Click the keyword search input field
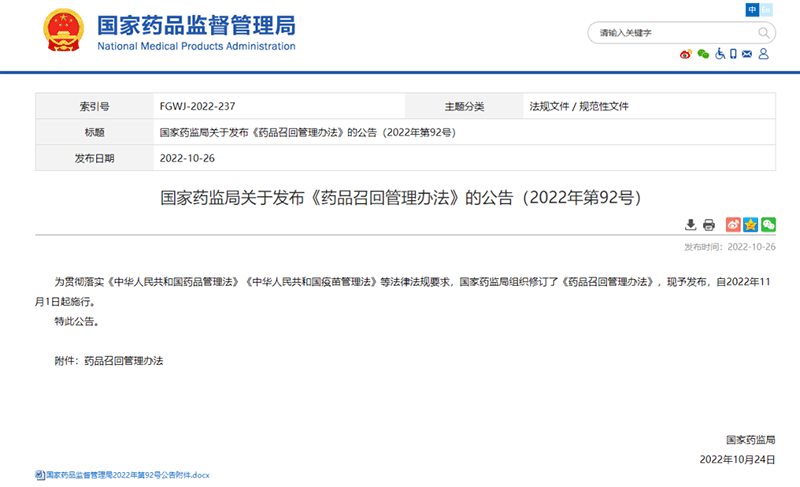The height and width of the screenshot is (487, 800). coord(670,32)
